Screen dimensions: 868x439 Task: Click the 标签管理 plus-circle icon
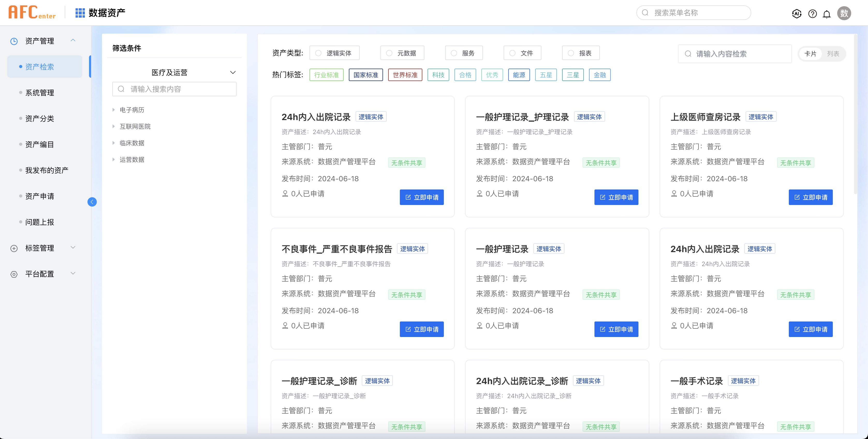[x=14, y=248]
